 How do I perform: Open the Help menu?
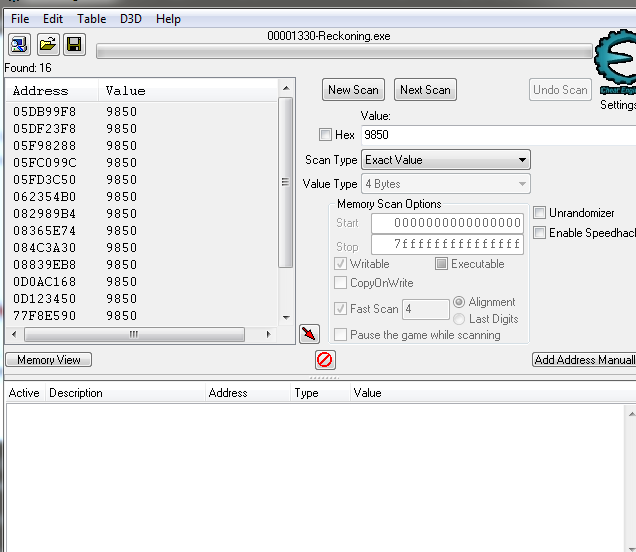pyautogui.click(x=168, y=19)
